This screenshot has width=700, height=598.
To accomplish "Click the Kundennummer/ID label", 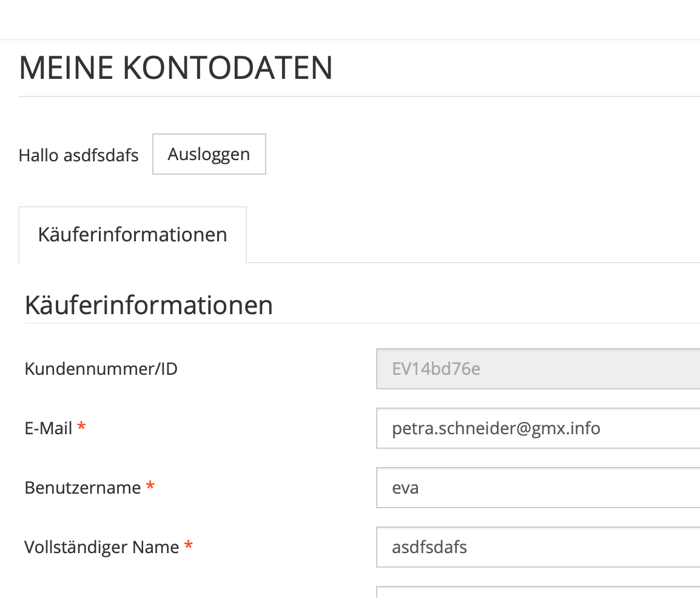I will click(101, 369).
